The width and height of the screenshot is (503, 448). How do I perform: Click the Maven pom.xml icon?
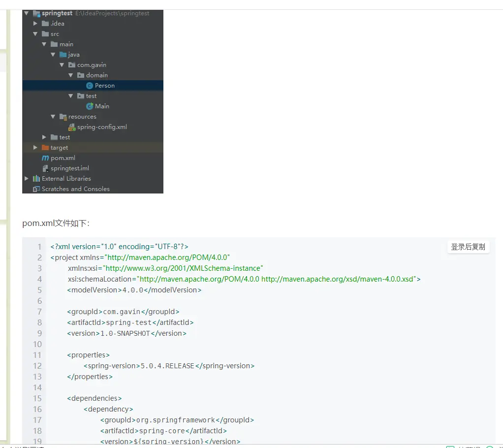coord(45,158)
